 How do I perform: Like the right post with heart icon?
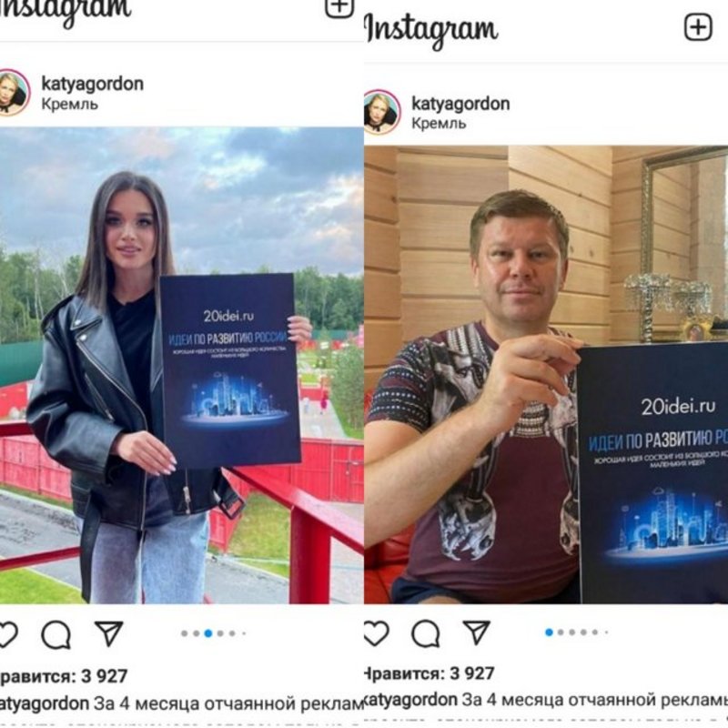(x=376, y=632)
